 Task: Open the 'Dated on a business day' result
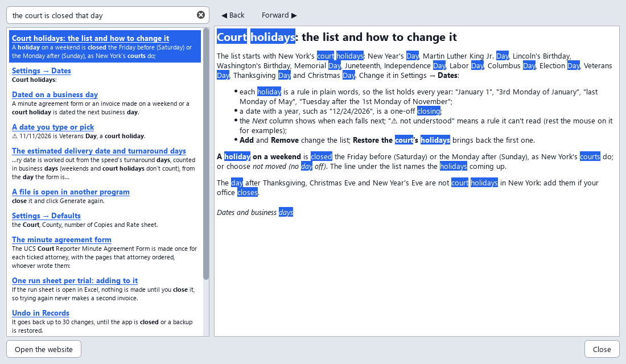55,94
